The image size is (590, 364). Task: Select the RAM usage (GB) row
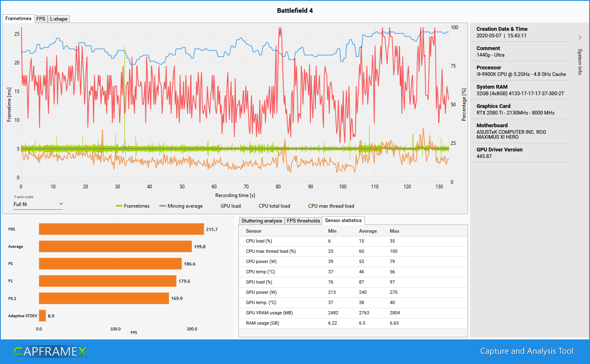353,323
